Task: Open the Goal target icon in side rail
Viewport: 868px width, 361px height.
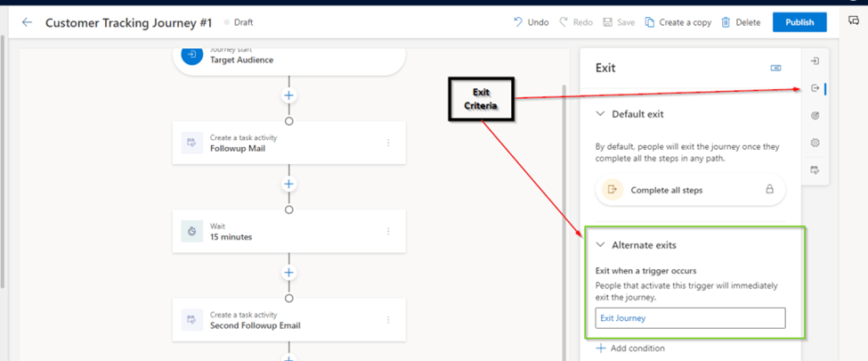Action: pyautogui.click(x=815, y=116)
